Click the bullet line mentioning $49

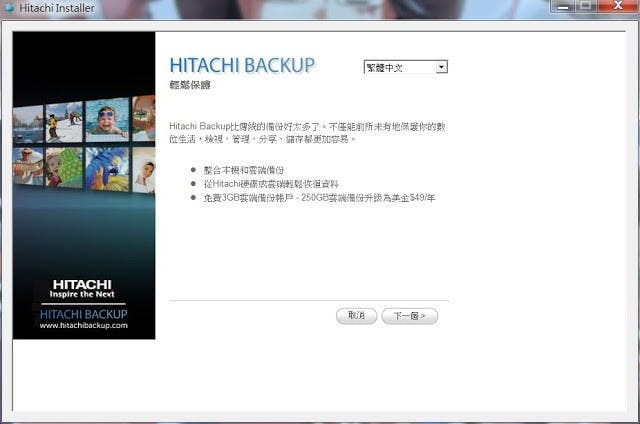click(x=319, y=198)
